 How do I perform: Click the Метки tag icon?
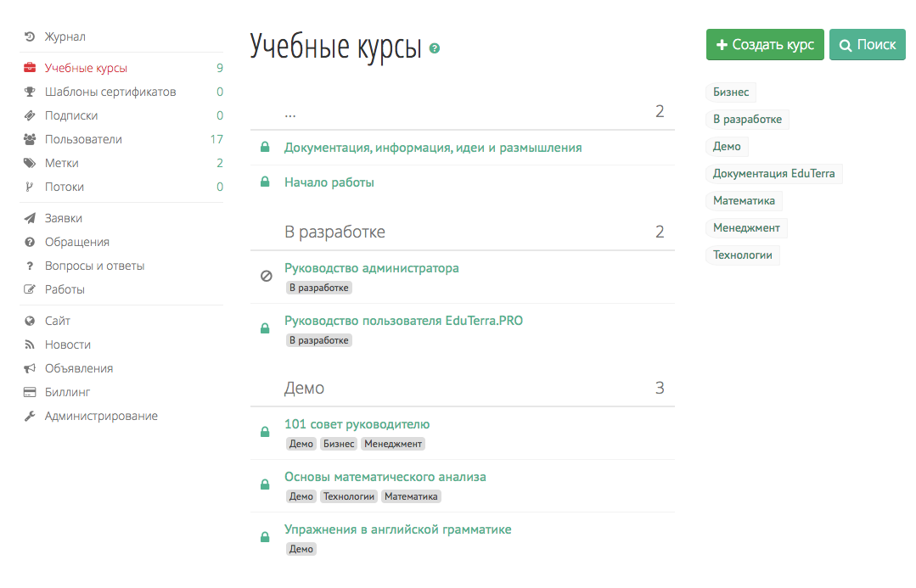coord(28,163)
